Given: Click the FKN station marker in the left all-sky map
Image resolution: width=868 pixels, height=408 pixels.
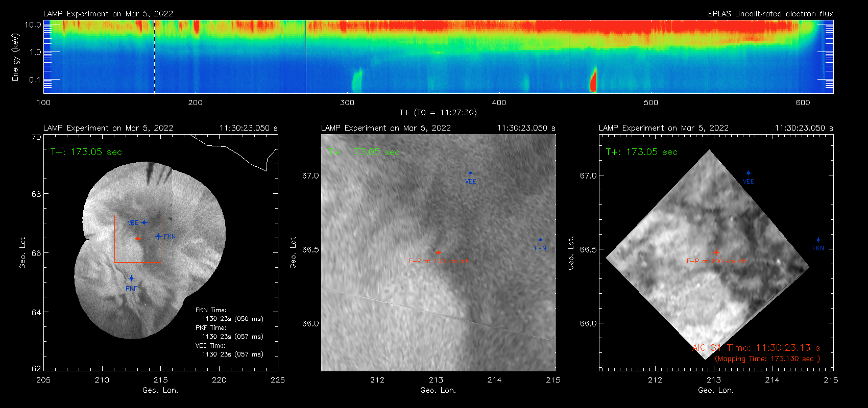Looking at the screenshot, I should point(158,236).
